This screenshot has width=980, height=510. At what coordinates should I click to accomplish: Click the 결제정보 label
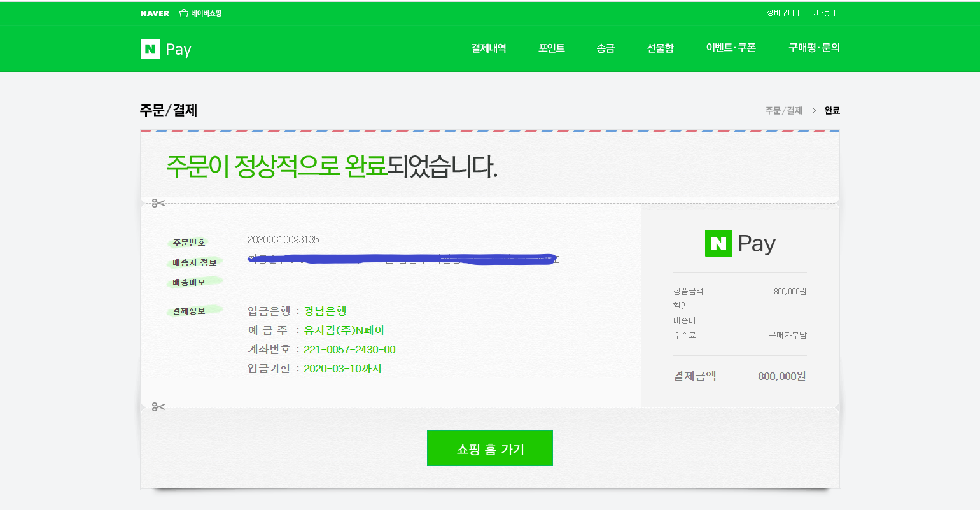(188, 311)
